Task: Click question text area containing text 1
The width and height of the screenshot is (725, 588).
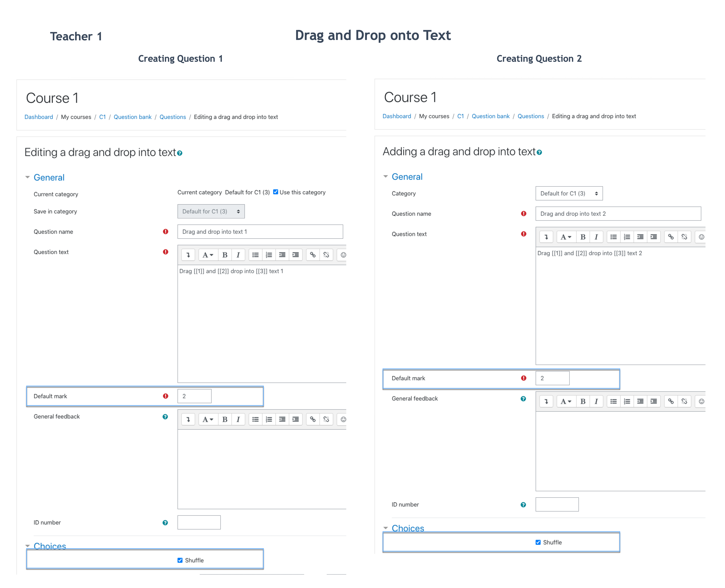Action: (x=262, y=324)
